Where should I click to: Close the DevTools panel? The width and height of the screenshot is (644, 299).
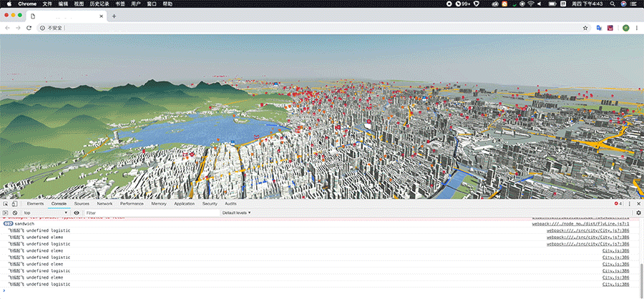(639, 204)
